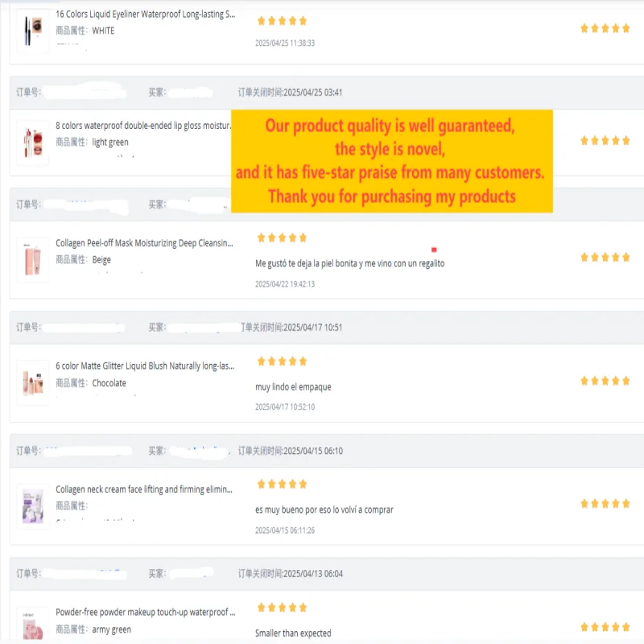This screenshot has height=644, width=644.
Task: Select right-side star rating for the eyeliner row
Action: click(x=605, y=28)
